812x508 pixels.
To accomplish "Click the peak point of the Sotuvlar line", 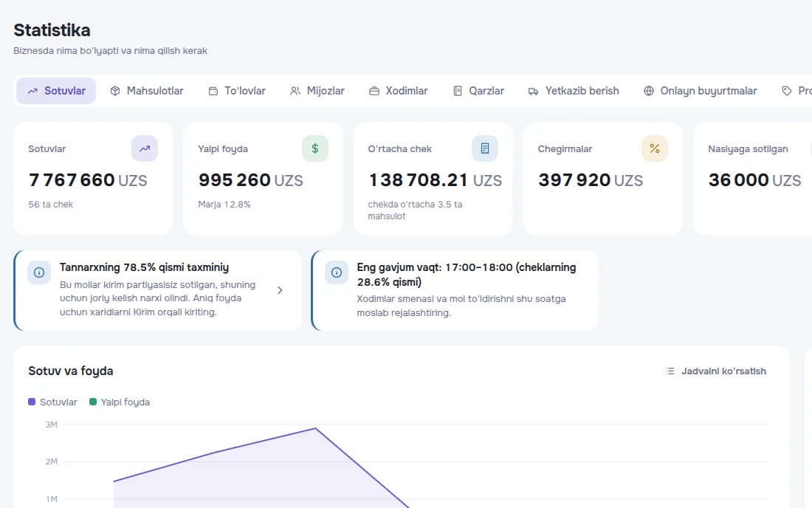I will 315,428.
